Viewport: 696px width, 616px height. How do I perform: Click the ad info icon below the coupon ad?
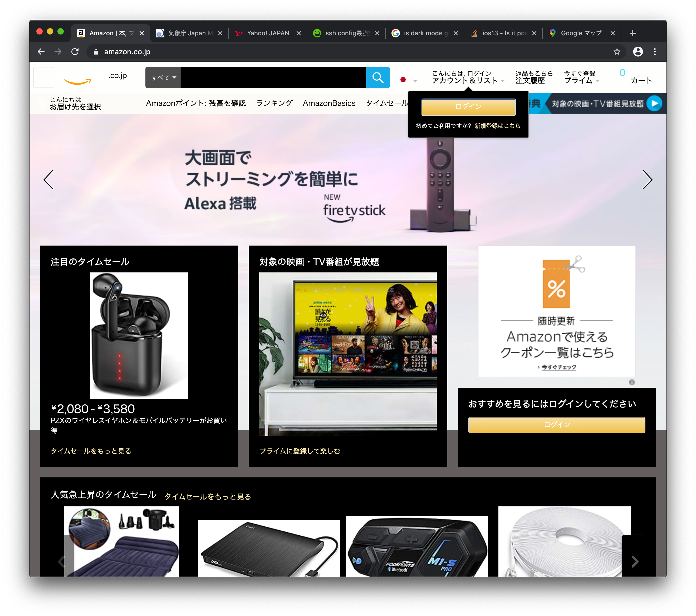(x=632, y=382)
